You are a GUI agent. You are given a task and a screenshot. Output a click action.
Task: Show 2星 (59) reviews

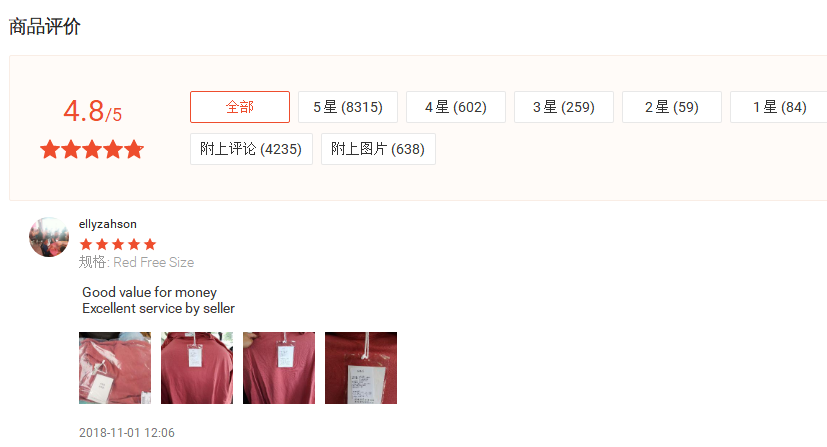[672, 107]
